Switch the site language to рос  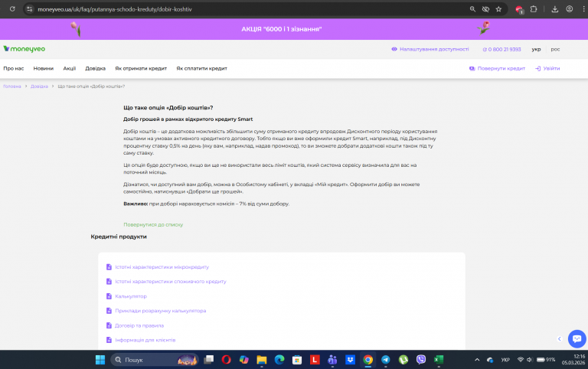click(555, 49)
